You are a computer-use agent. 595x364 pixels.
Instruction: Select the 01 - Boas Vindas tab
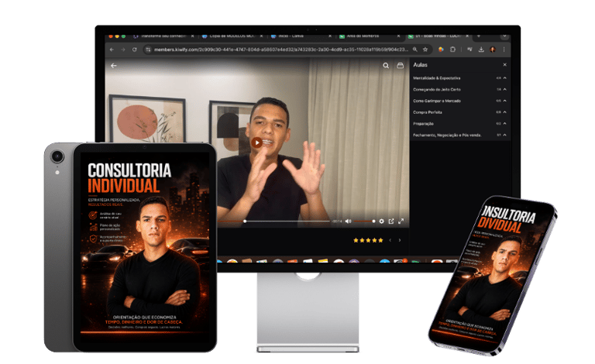439,36
